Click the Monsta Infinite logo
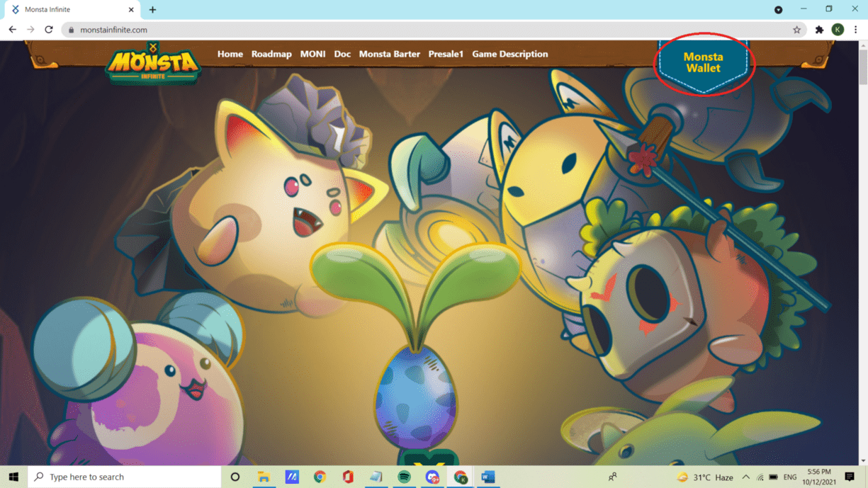This screenshot has width=868, height=488. click(153, 63)
